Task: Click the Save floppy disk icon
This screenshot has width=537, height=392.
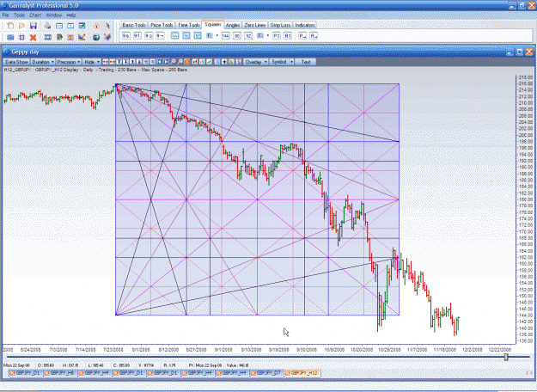Action: 34,26
